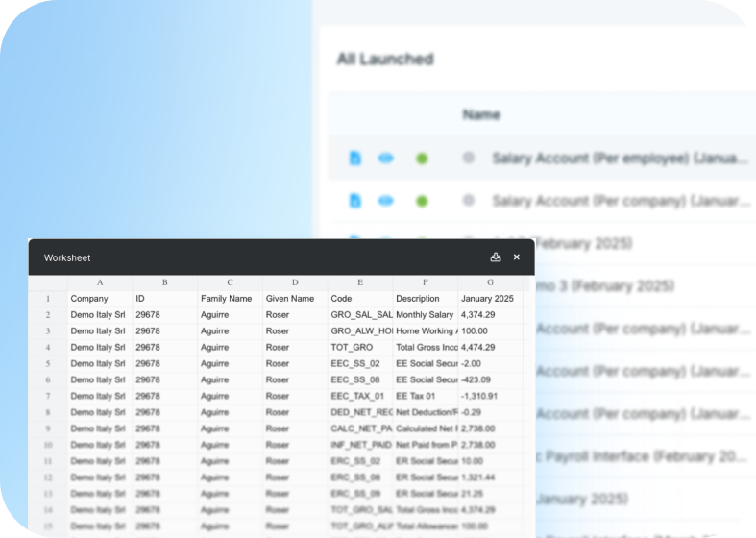Select the GRO_SAL_SAL code cell
Screen dimensions: 756x538
coord(360,315)
